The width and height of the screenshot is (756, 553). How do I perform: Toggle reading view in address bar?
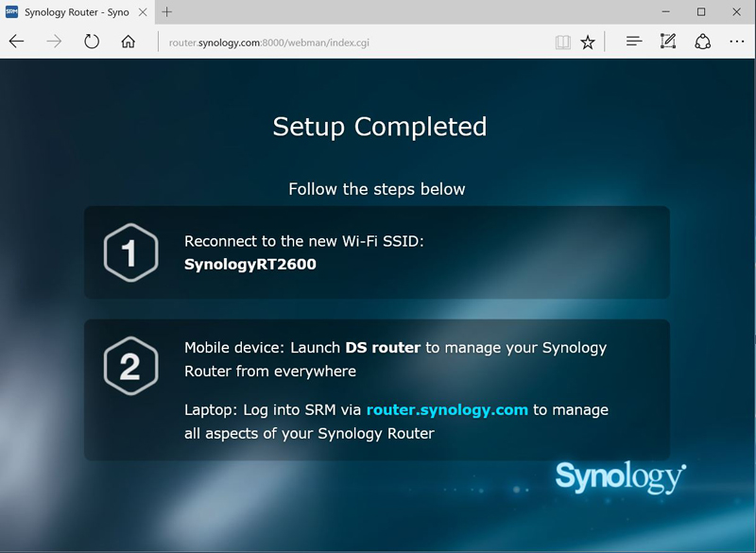[x=562, y=43]
